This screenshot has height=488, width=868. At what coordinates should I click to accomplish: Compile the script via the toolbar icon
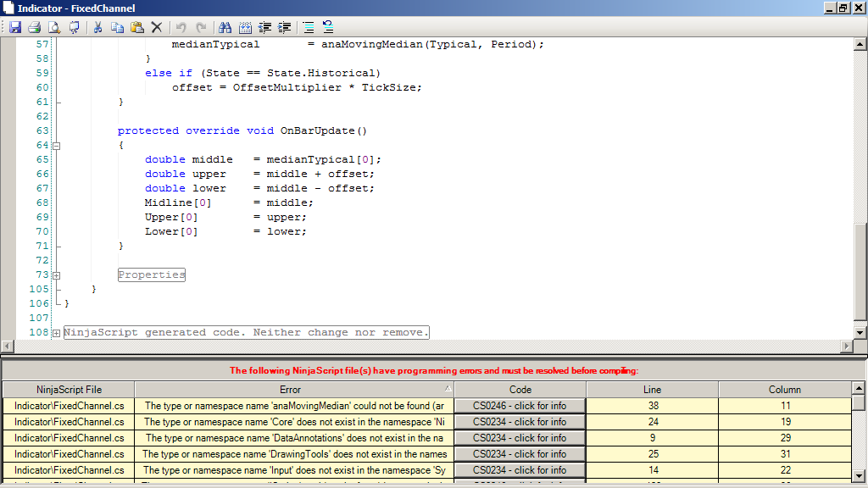coord(245,27)
